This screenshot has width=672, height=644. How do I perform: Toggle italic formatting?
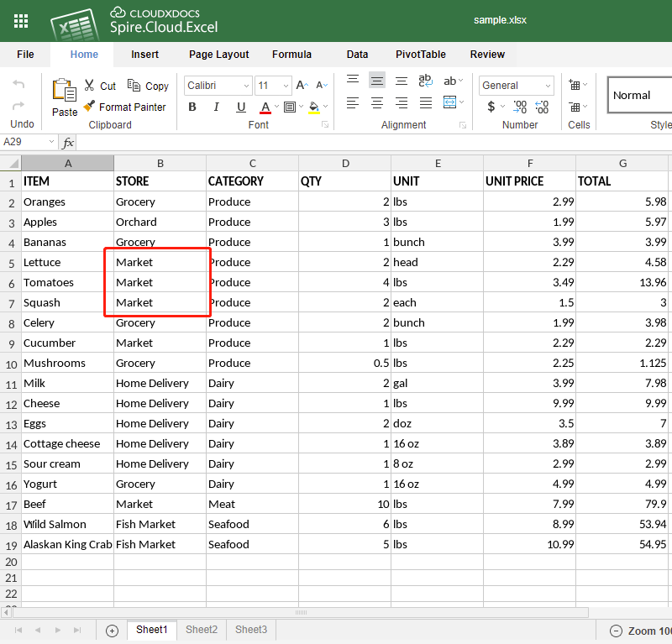point(216,107)
